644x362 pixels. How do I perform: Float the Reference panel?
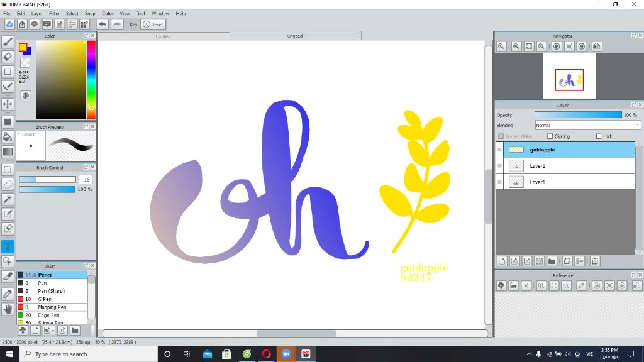[634, 275]
